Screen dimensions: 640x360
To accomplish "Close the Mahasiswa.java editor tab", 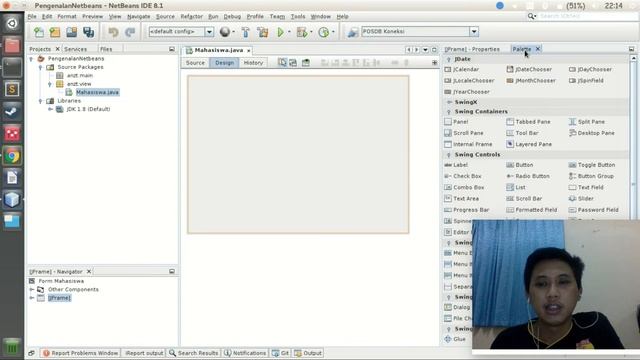I will pos(248,51).
